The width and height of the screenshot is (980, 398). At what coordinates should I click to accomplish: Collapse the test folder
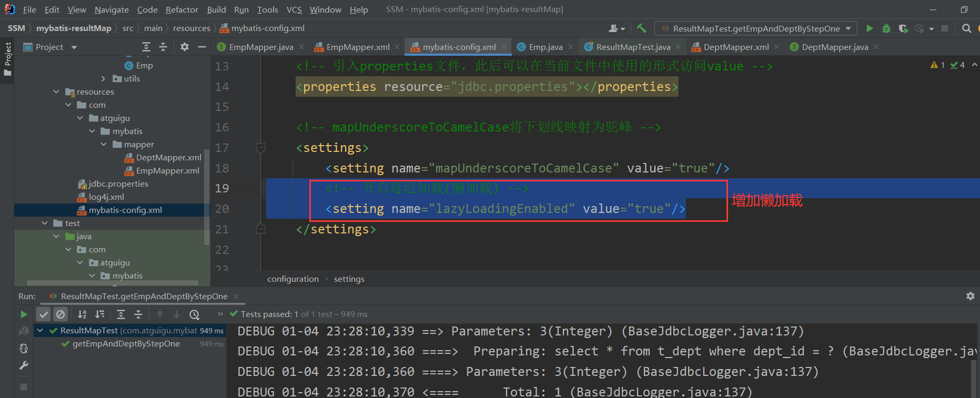[x=45, y=223]
